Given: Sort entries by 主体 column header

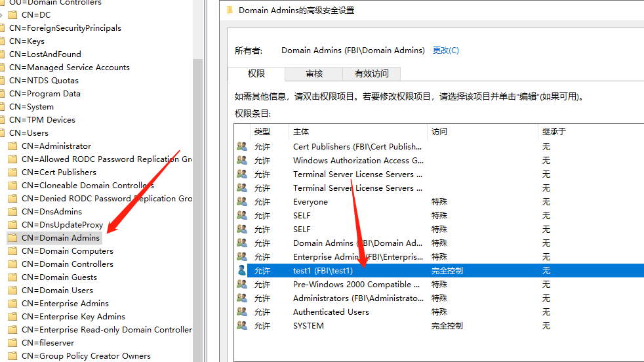Looking at the screenshot, I should coord(302,132).
